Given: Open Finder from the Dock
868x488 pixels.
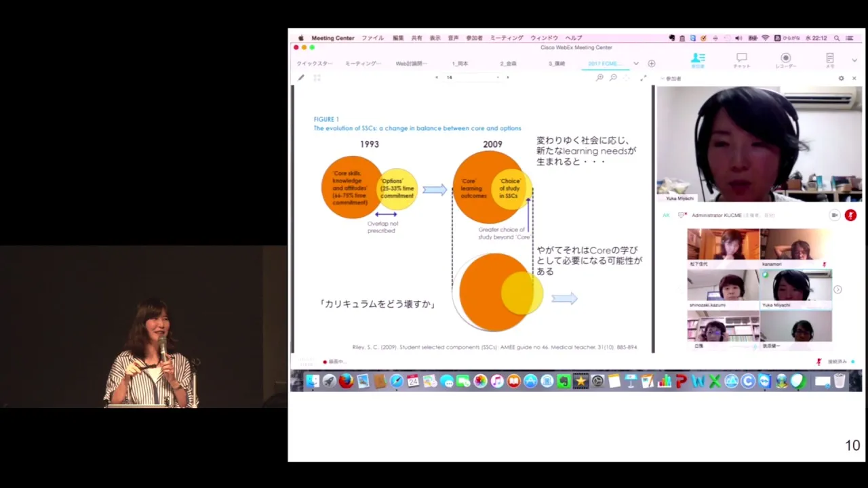Looking at the screenshot, I should click(x=313, y=381).
